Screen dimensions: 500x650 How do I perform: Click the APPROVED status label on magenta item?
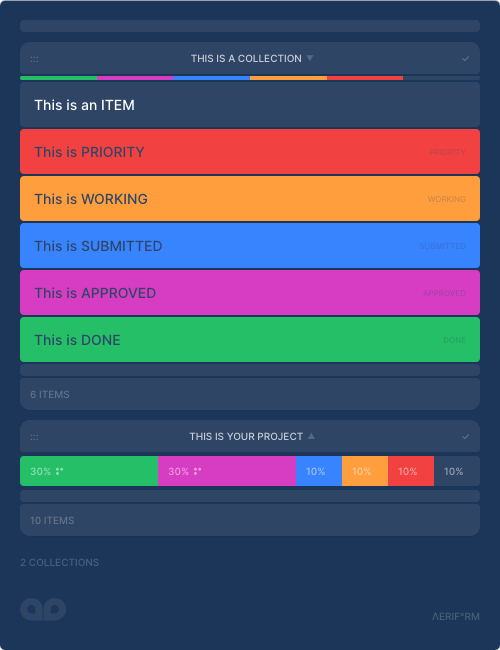point(444,293)
